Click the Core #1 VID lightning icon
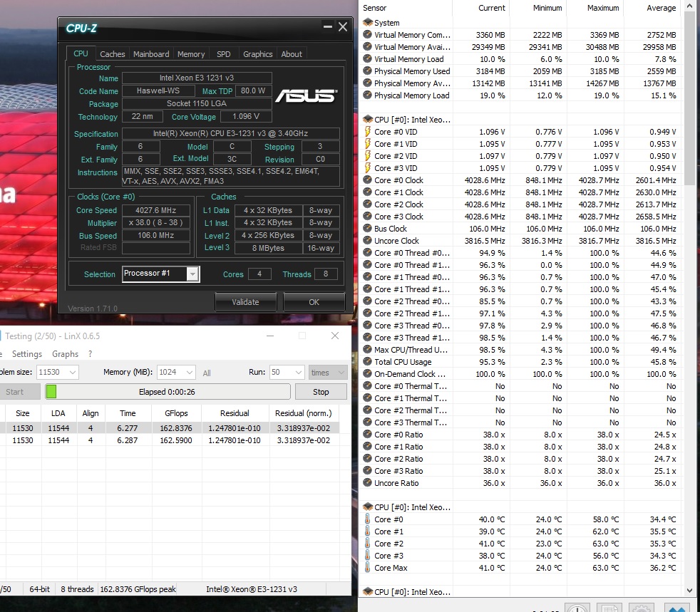 367,143
